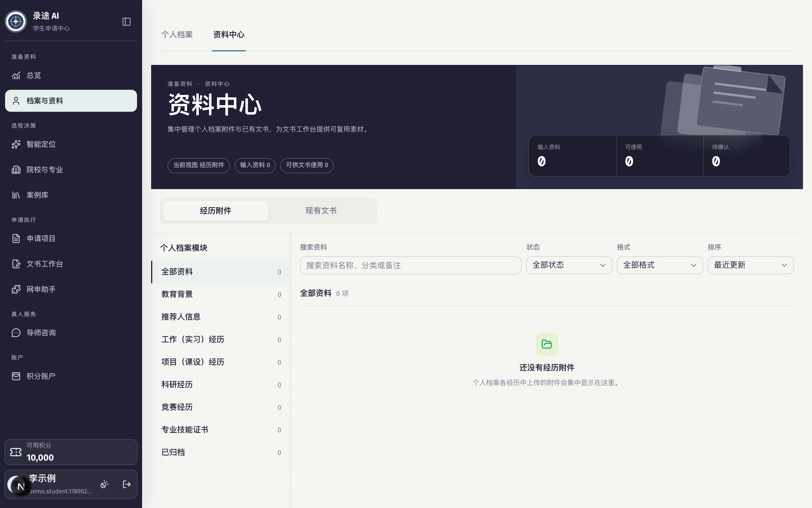Select 已归档 module
Screen dimensions: 812x508
(221, 452)
